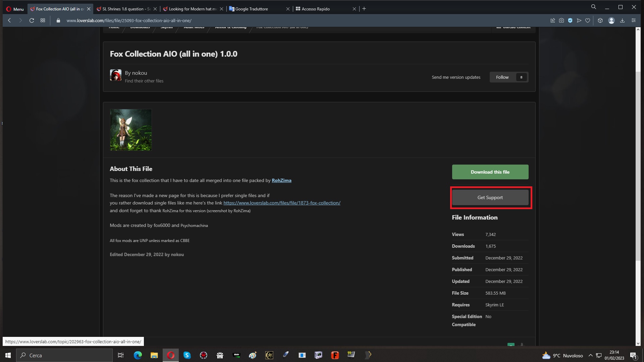The height and width of the screenshot is (362, 644).
Task: Click the loverslab URL in address bar
Action: (129, 20)
